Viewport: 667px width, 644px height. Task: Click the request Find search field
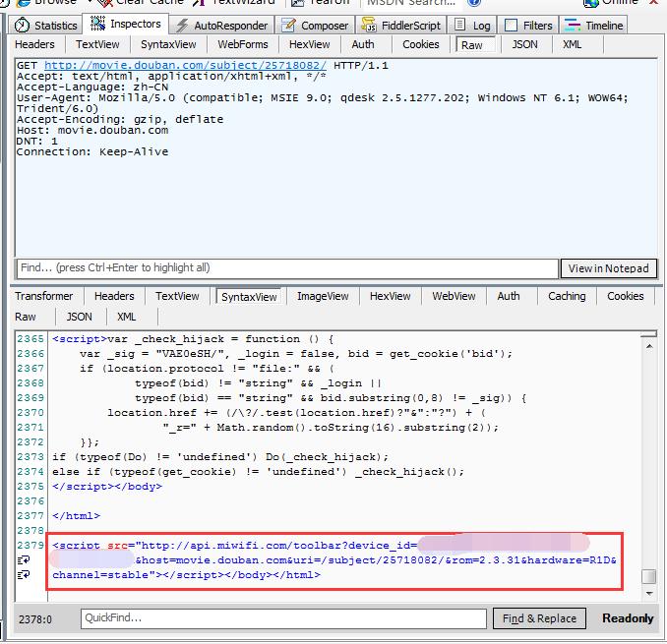click(x=285, y=268)
